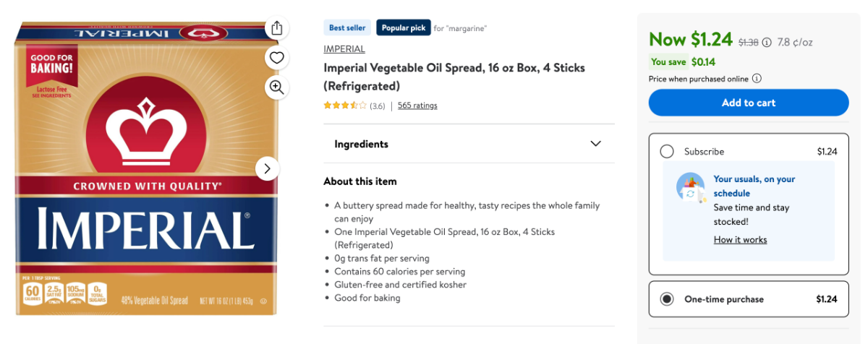
Task: Click the Popular pick badge
Action: pyautogui.click(x=403, y=28)
